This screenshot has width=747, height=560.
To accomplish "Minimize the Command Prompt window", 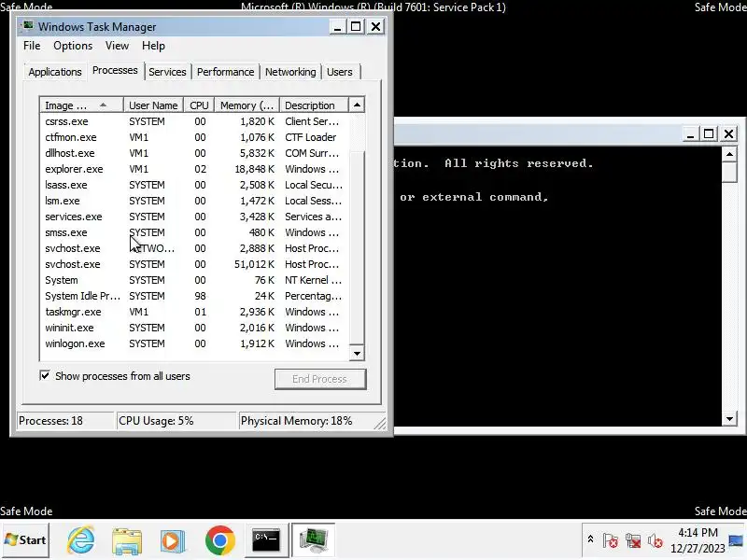I will pos(690,134).
